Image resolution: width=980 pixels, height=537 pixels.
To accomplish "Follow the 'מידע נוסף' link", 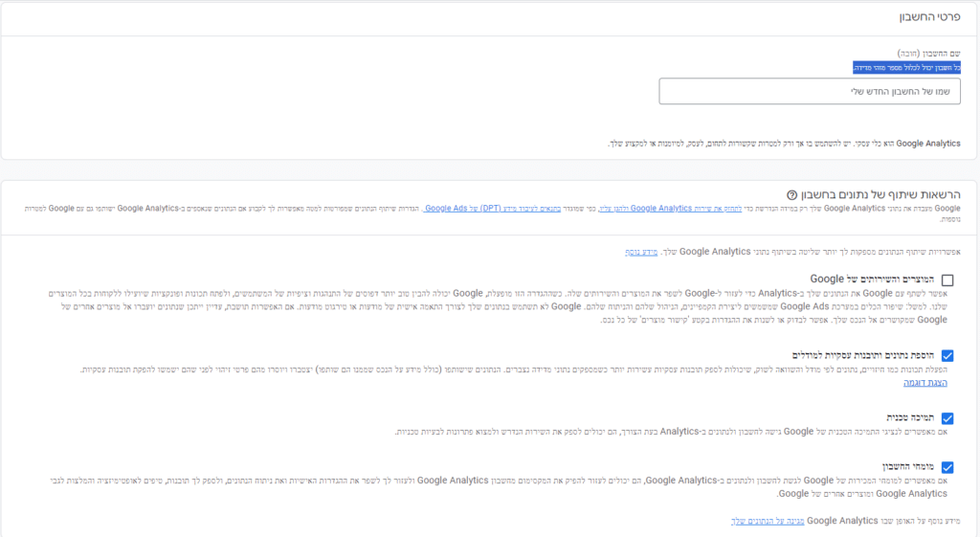I will click(x=641, y=252).
